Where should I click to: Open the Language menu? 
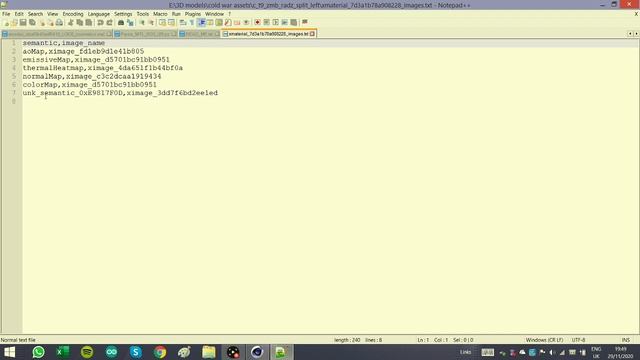[x=99, y=14]
